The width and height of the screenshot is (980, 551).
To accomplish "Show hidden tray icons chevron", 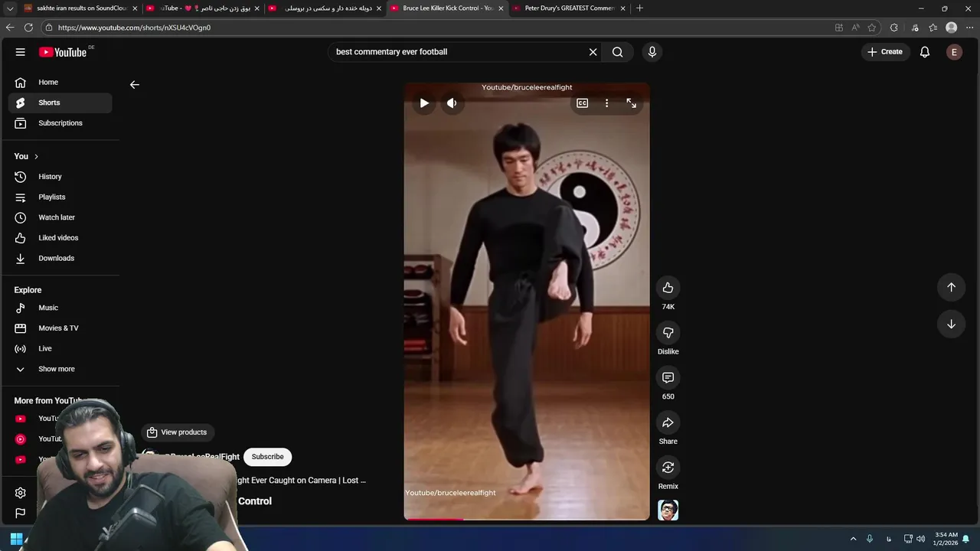I will pos(853,539).
